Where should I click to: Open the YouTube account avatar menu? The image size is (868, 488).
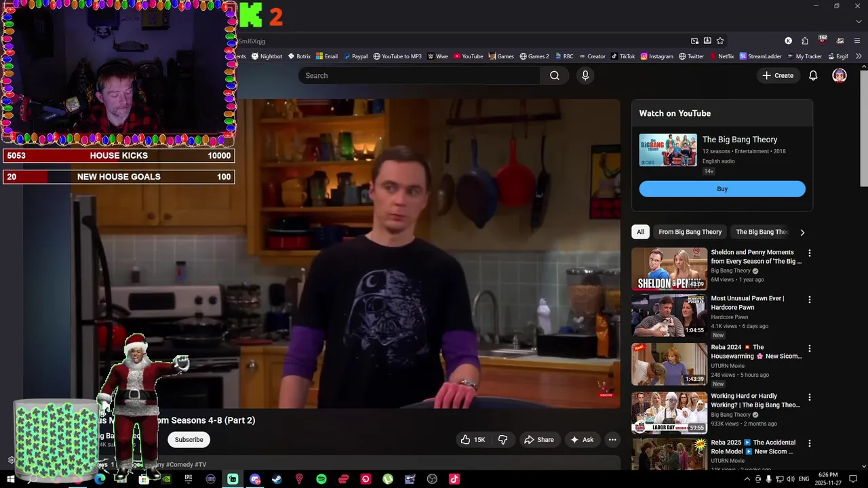coord(840,75)
